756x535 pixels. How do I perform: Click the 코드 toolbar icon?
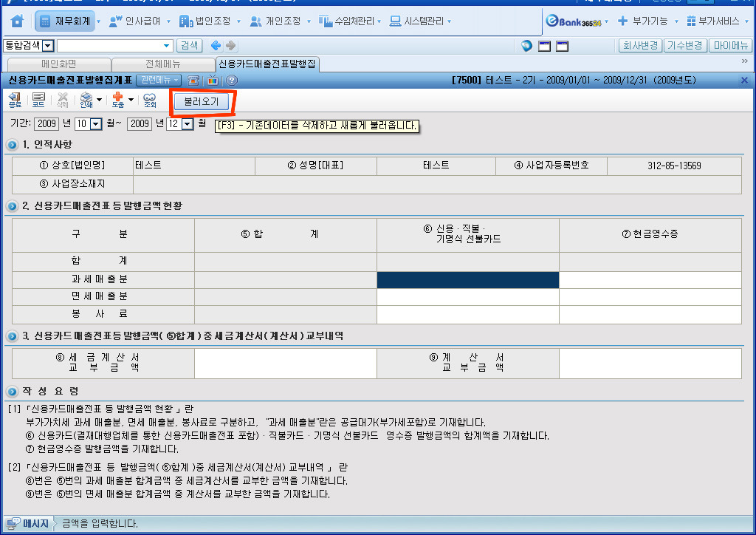(x=38, y=100)
